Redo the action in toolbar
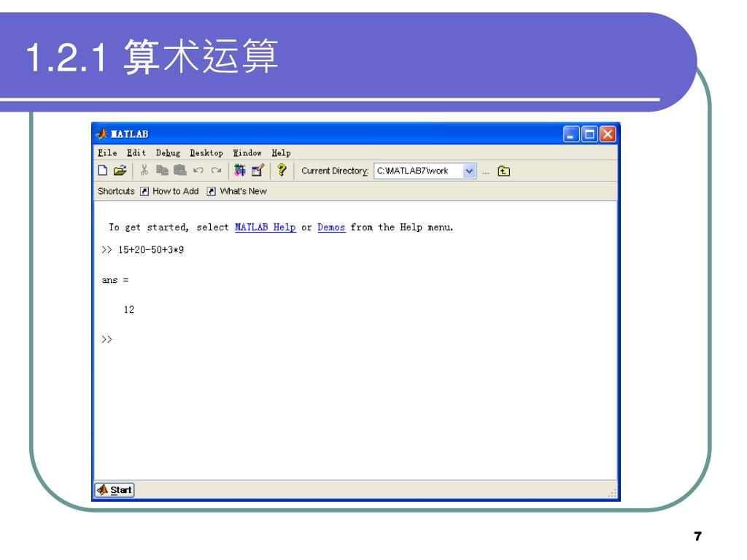The height and width of the screenshot is (560, 747). pyautogui.click(x=216, y=171)
